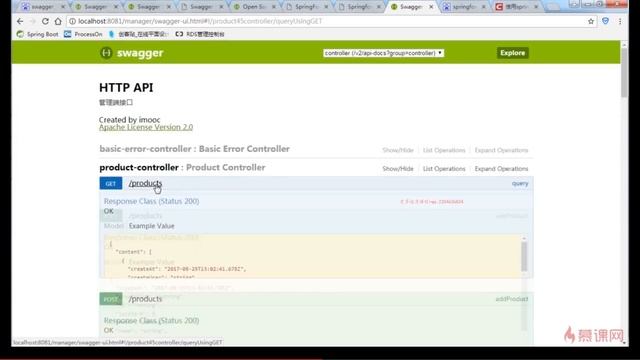640x360 pixels.
Task: Click the Explore button
Action: coord(513,53)
